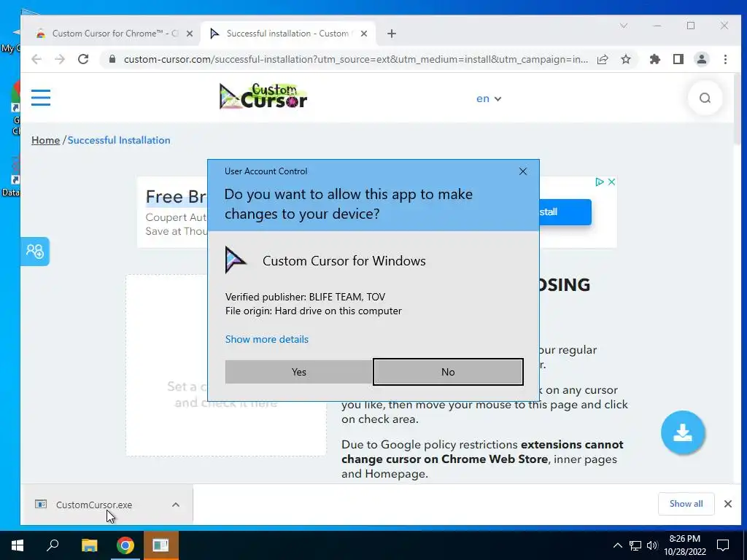This screenshot has width=747, height=560.
Task: Open Windows Start menu
Action: tap(18, 545)
